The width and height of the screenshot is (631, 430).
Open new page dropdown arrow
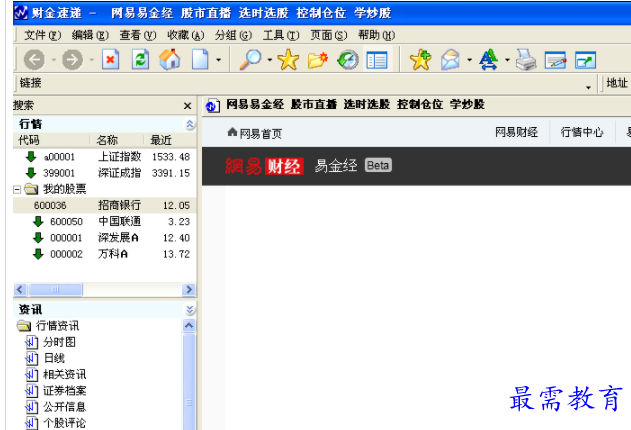click(219, 60)
